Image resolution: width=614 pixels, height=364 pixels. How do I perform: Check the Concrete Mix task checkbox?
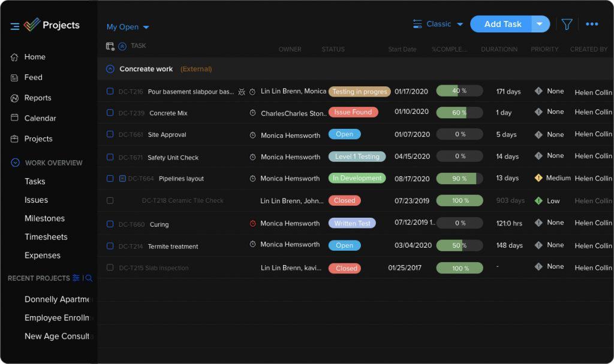click(x=110, y=113)
